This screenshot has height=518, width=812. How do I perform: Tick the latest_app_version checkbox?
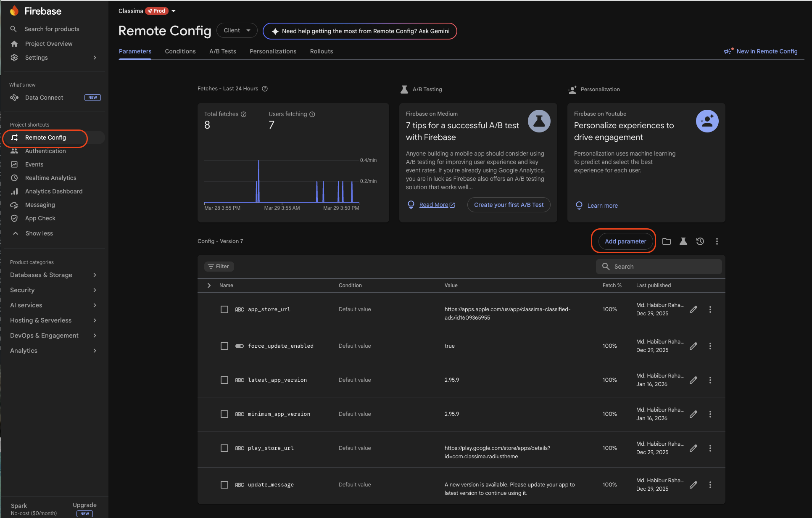[x=224, y=380]
